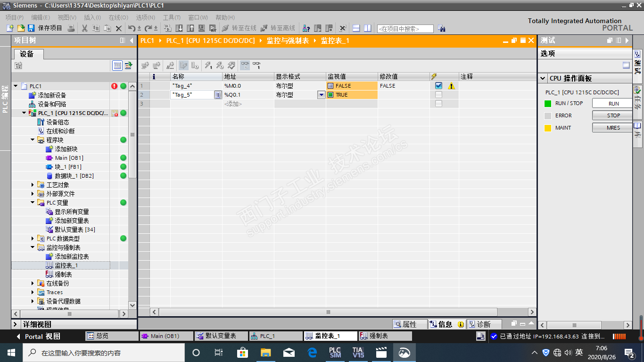
Task: Click the Go offline (转至离线) button
Action: 278,28
